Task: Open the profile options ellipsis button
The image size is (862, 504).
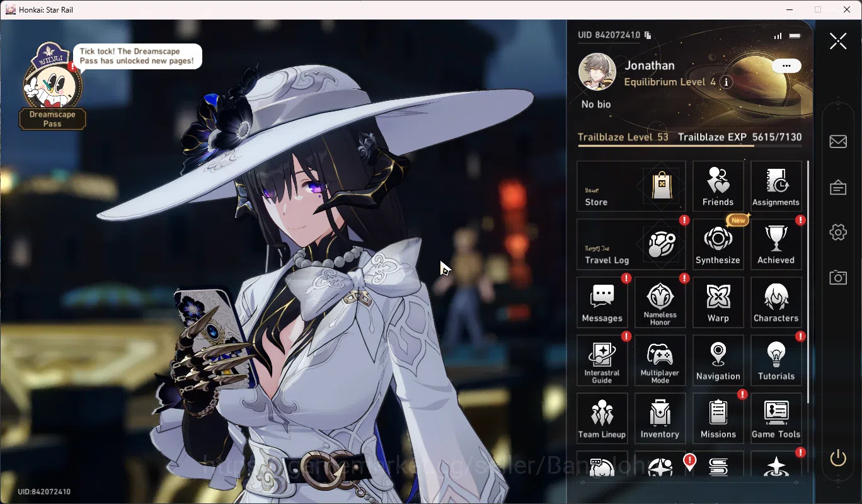Action: [x=786, y=66]
